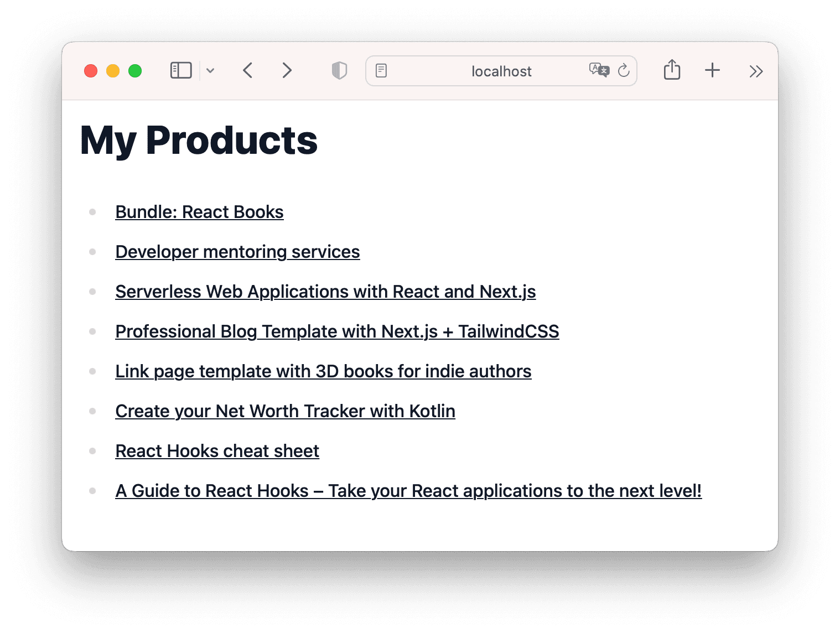The image size is (840, 633).
Task: Open React Hooks cheat sheet link
Action: [x=217, y=451]
